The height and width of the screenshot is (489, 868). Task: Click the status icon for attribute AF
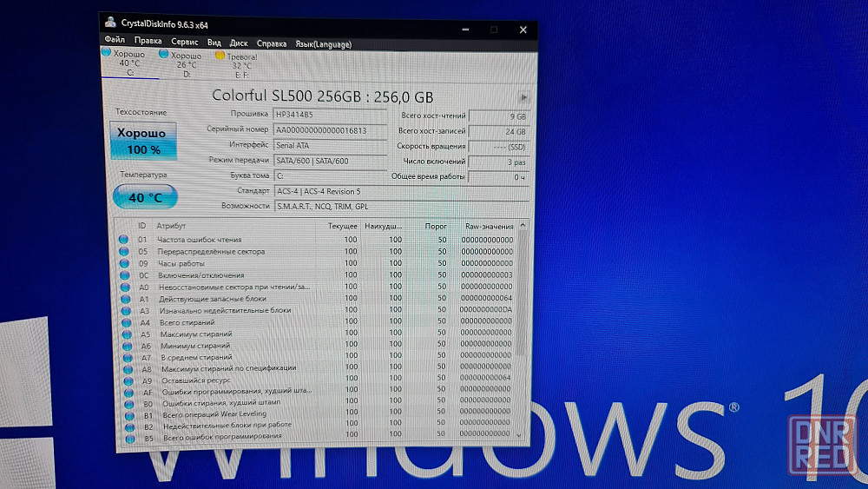128,392
